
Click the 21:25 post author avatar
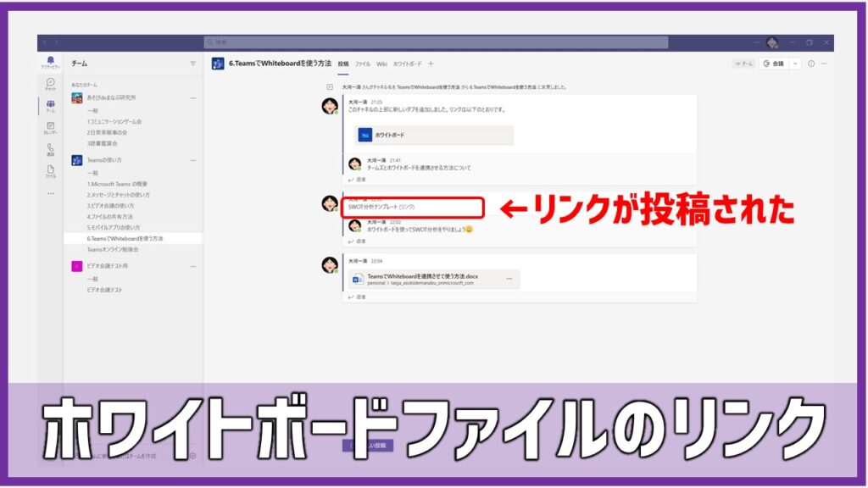click(x=330, y=105)
